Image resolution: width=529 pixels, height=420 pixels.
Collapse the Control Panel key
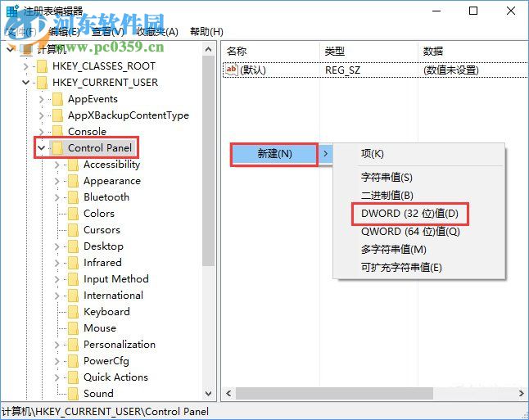pos(42,147)
